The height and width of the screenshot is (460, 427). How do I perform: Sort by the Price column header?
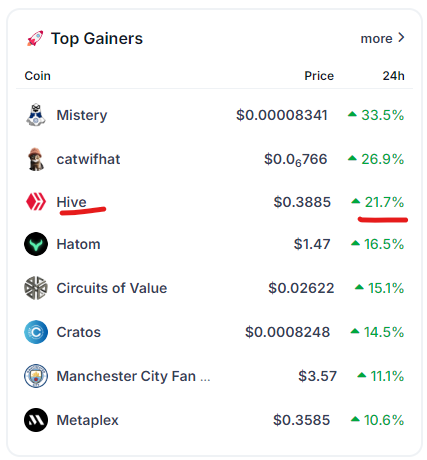pos(319,76)
